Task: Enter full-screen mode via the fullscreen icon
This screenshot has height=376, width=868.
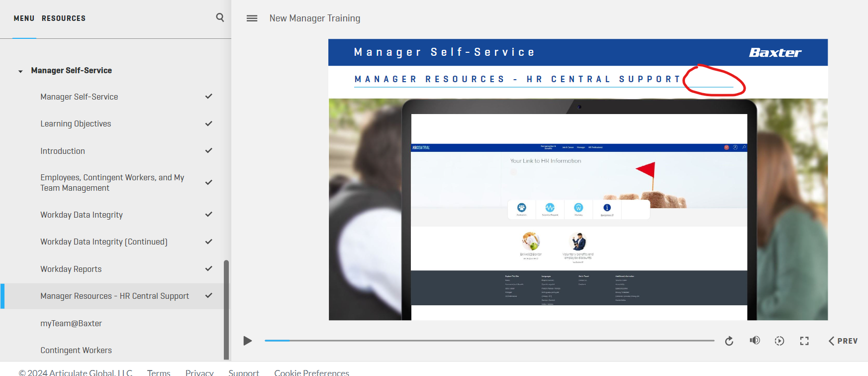Action: tap(804, 341)
